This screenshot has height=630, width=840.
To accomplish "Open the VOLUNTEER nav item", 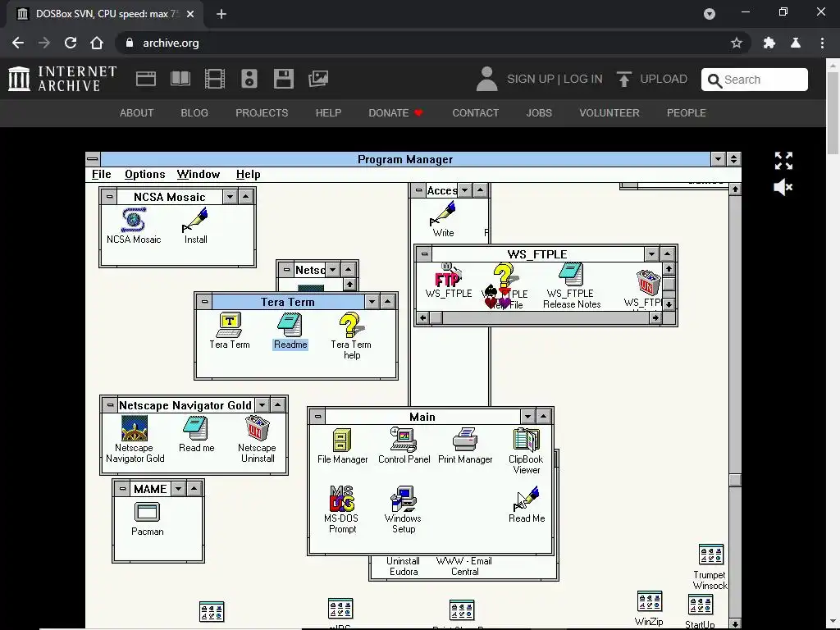I will coord(609,113).
